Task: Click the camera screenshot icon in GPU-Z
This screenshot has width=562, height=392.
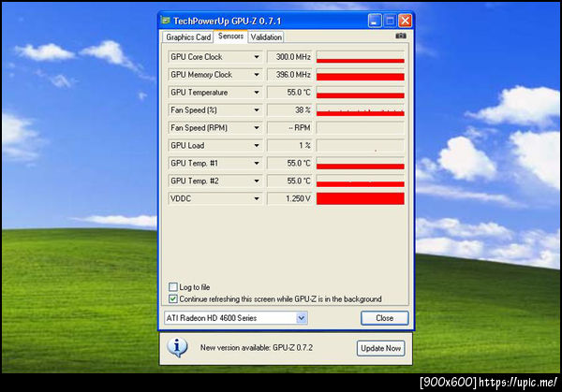Action: coord(401,36)
